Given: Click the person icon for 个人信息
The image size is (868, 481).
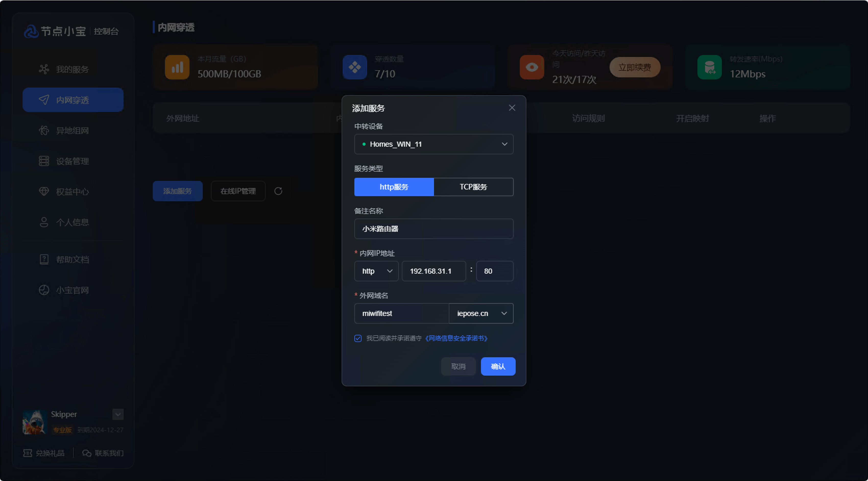Looking at the screenshot, I should tap(44, 222).
